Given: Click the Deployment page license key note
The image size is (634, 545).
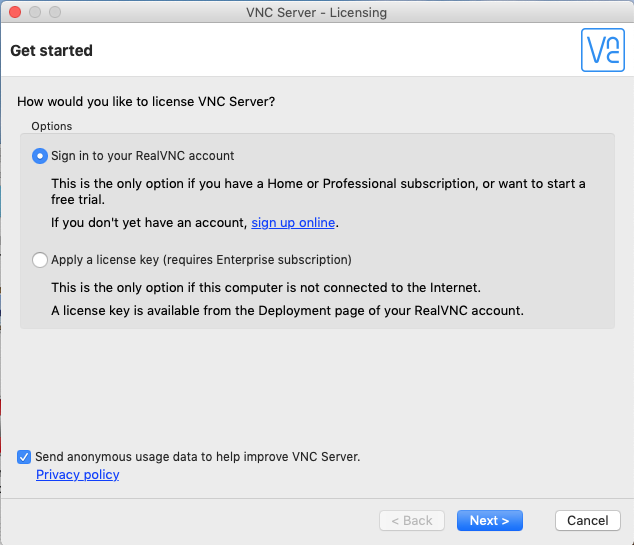Looking at the screenshot, I should point(287,310).
